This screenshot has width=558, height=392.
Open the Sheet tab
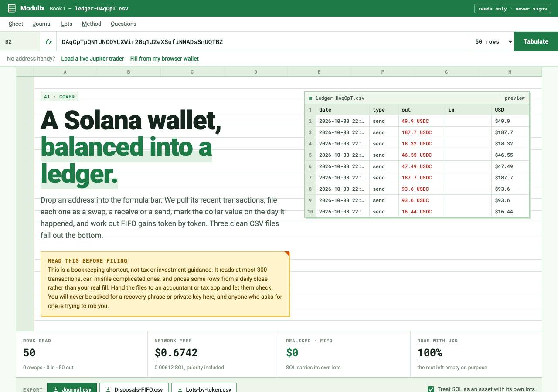tap(16, 24)
